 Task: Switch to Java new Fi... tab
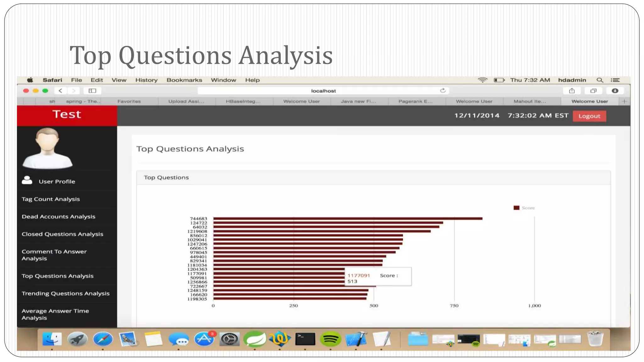(x=358, y=101)
